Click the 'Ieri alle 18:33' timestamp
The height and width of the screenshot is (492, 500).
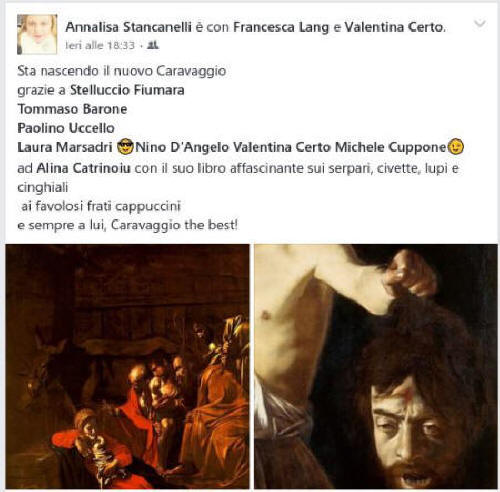(100, 45)
